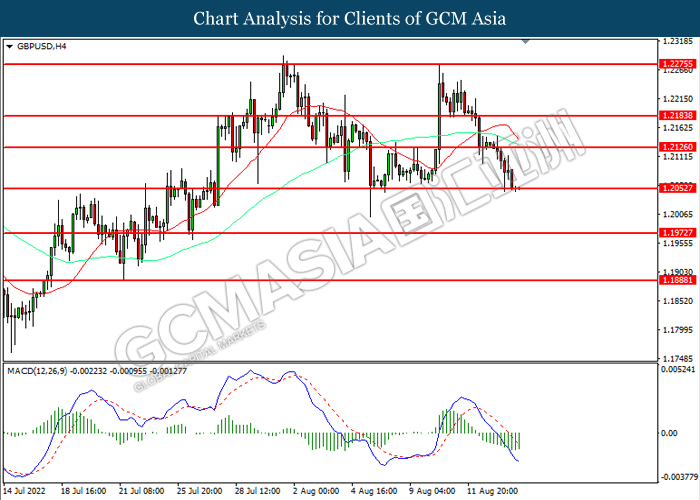Click the 2 Aug 00:00 time label
This screenshot has width=700, height=500.
click(316, 491)
